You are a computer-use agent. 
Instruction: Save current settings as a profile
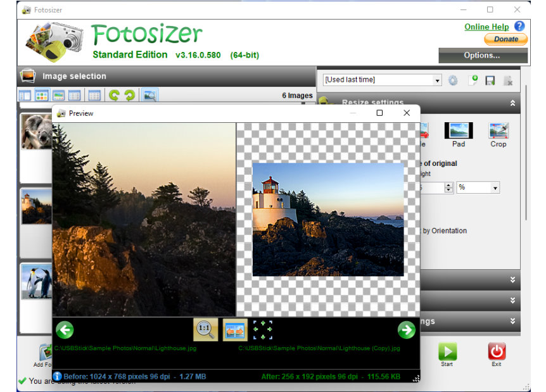[492, 80]
